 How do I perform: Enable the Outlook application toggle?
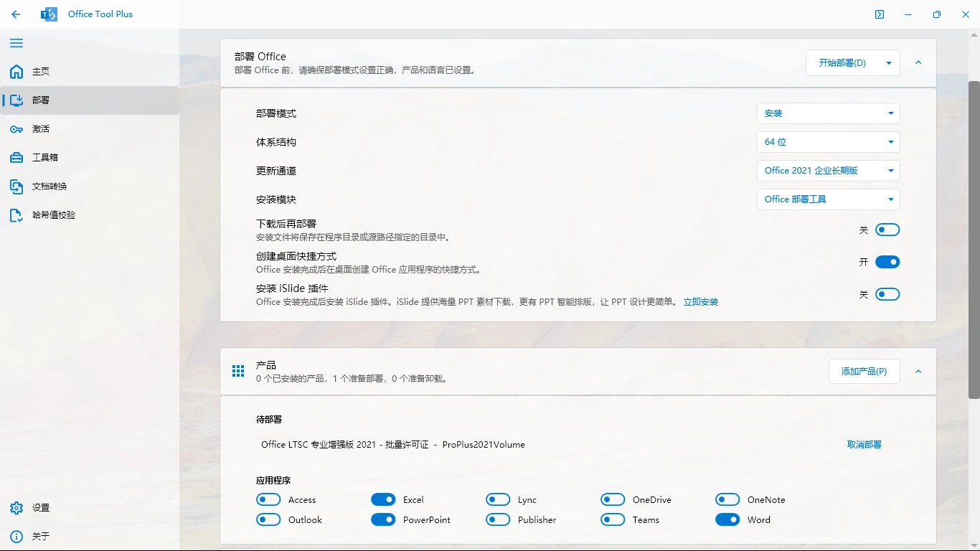point(268,519)
